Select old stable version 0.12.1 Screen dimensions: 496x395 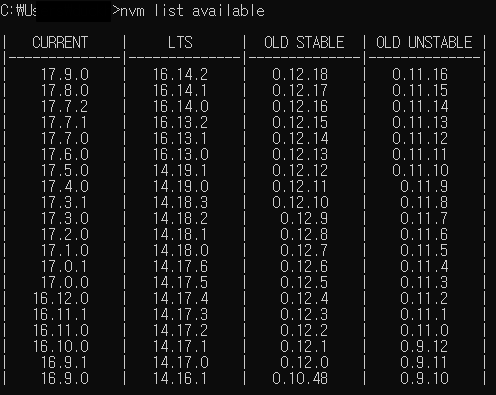pyautogui.click(x=304, y=346)
